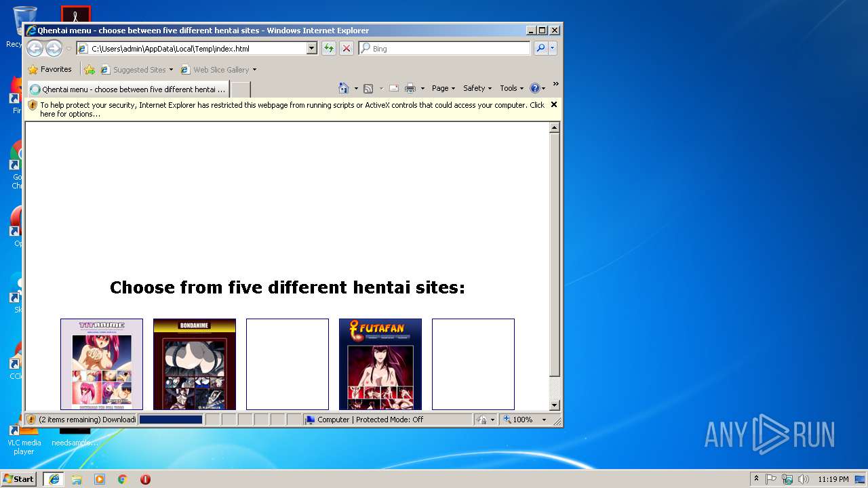
Task: Show hidden system tray icons
Action: tap(756, 479)
